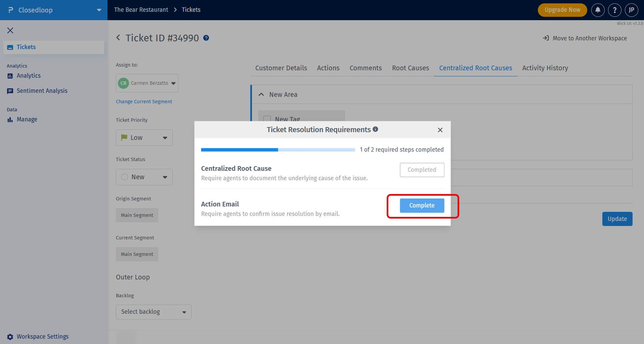Image resolution: width=644 pixels, height=344 pixels.
Task: Go back using arrow beside Ticket ID
Action: (x=118, y=38)
